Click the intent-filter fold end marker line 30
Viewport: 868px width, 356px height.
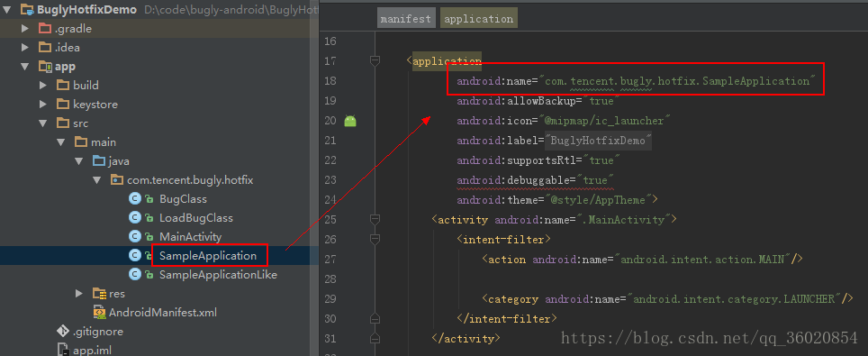375,318
